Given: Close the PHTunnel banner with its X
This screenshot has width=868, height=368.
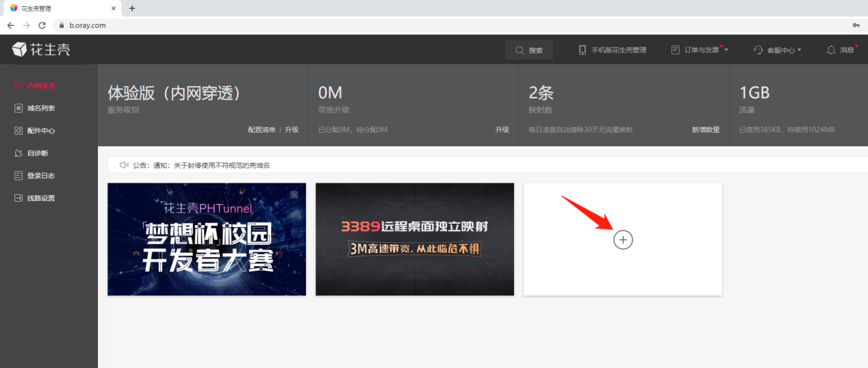Looking at the screenshot, I should pyautogui.click(x=294, y=195).
